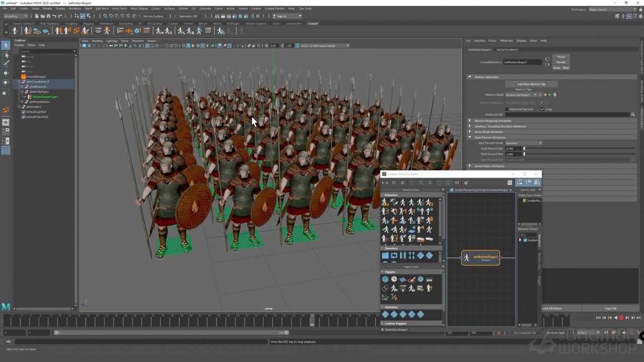
Task: Click the clock trigger icon in Triggers library
Action: [x=394, y=279]
